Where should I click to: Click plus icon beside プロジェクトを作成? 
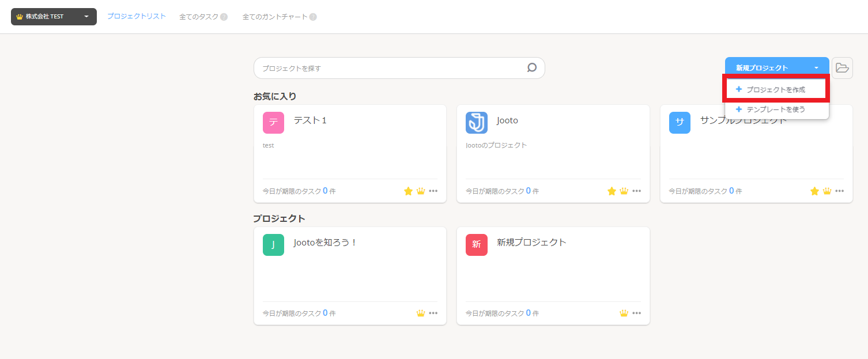tap(739, 89)
